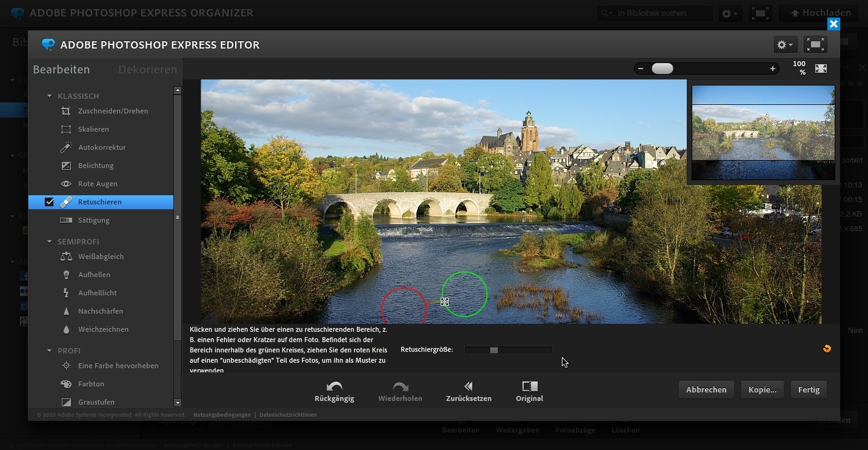Viewport: 868px width, 450px height.
Task: Click the Weitergeben option in Organizer
Action: coord(518,430)
